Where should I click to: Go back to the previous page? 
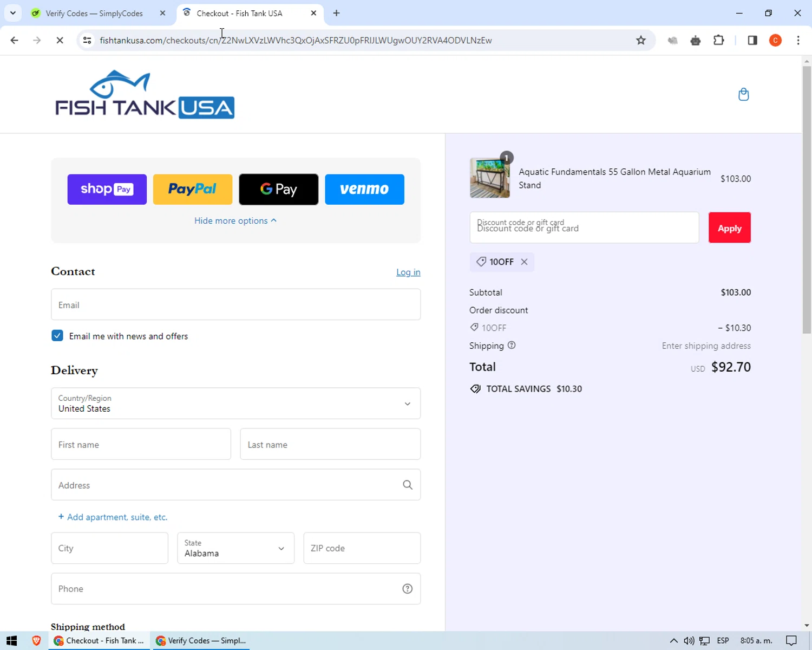tap(14, 40)
